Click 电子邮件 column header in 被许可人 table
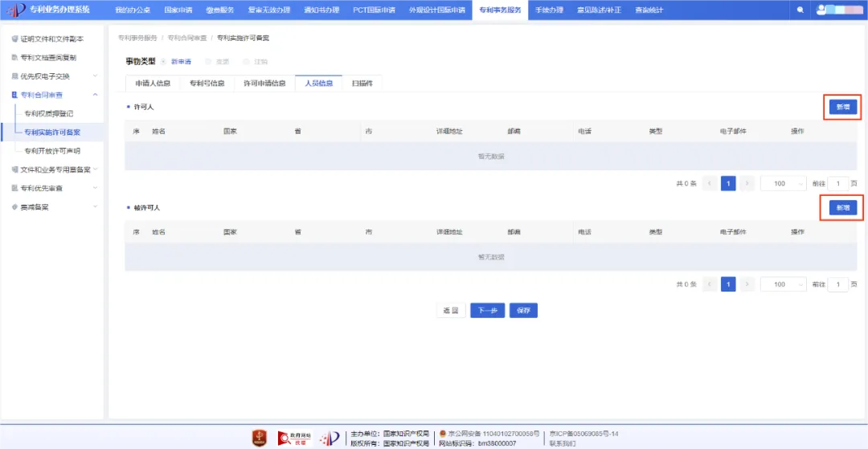 click(x=734, y=232)
